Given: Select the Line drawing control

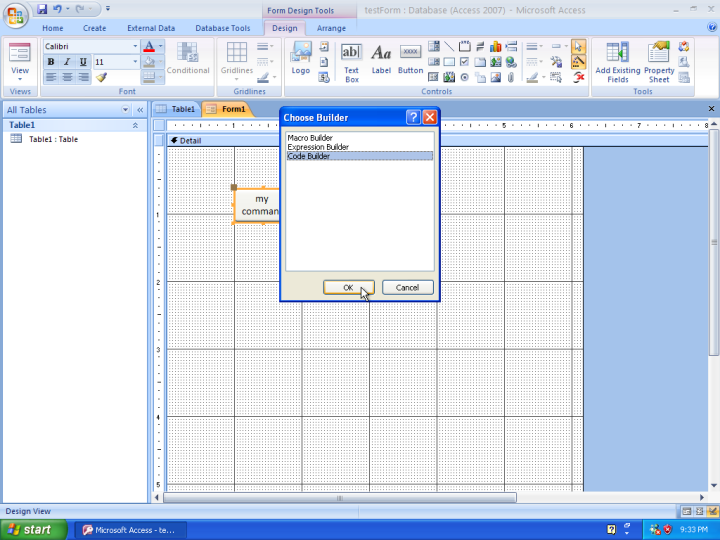Looking at the screenshot, I should 449,46.
